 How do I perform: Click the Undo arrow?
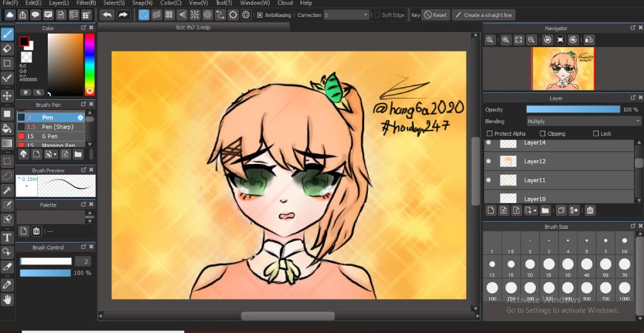pos(107,15)
